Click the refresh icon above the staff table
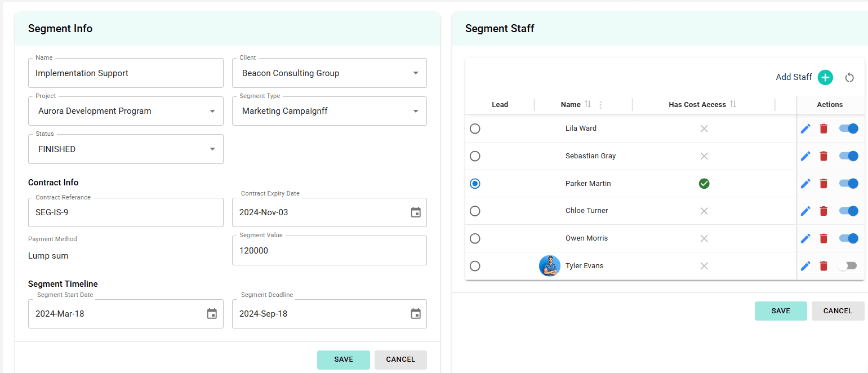This screenshot has height=373, width=868. pos(849,78)
